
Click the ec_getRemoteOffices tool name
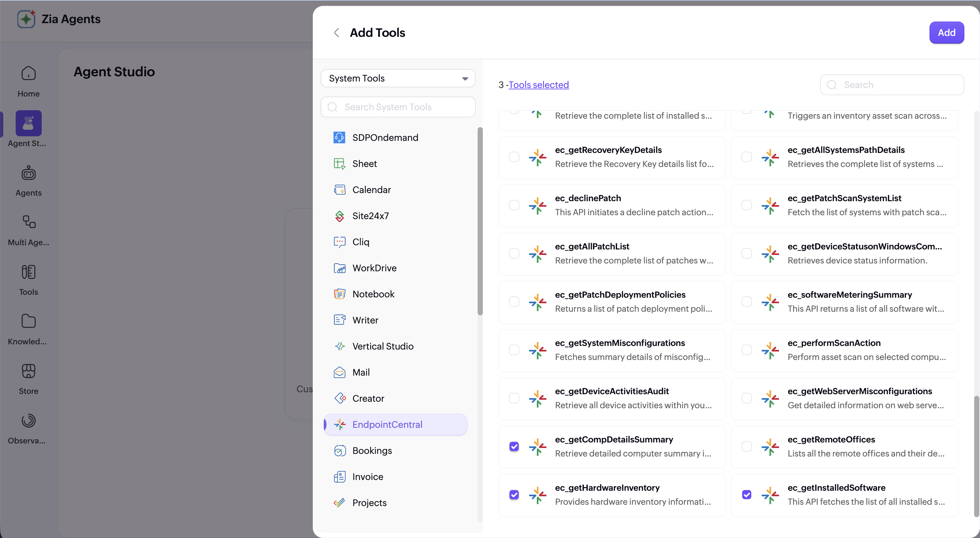[x=831, y=440]
